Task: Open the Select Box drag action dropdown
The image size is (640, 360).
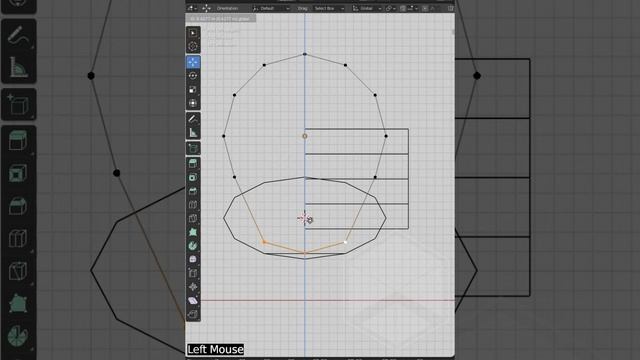Action: (329, 8)
